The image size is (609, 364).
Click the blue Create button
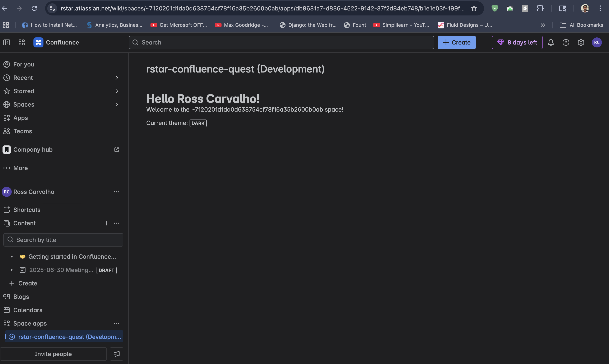point(456,42)
